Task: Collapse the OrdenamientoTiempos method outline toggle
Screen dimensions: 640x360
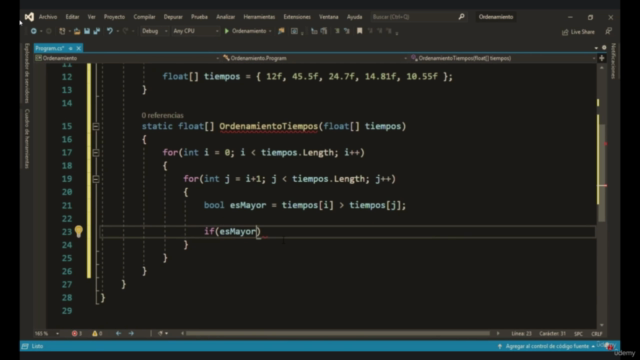Action: (x=96, y=126)
